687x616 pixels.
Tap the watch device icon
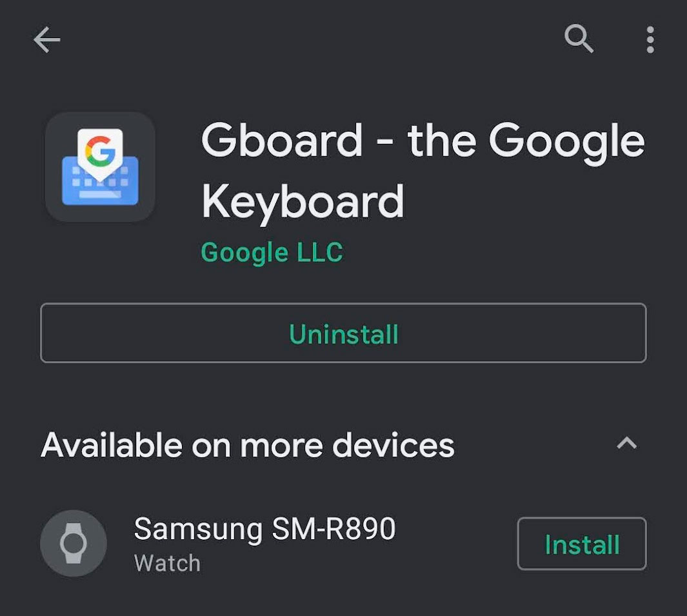[73, 543]
